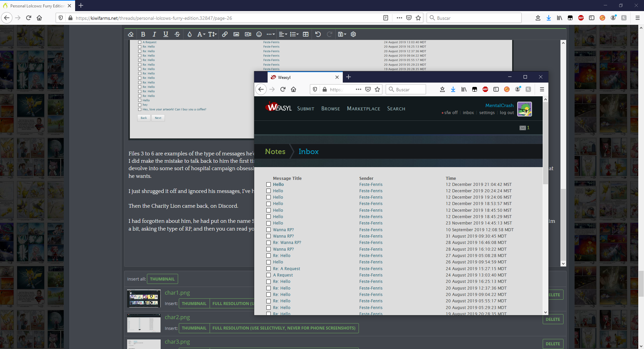Click the back arrow in Weasyl window
The image size is (644, 349).
(261, 89)
